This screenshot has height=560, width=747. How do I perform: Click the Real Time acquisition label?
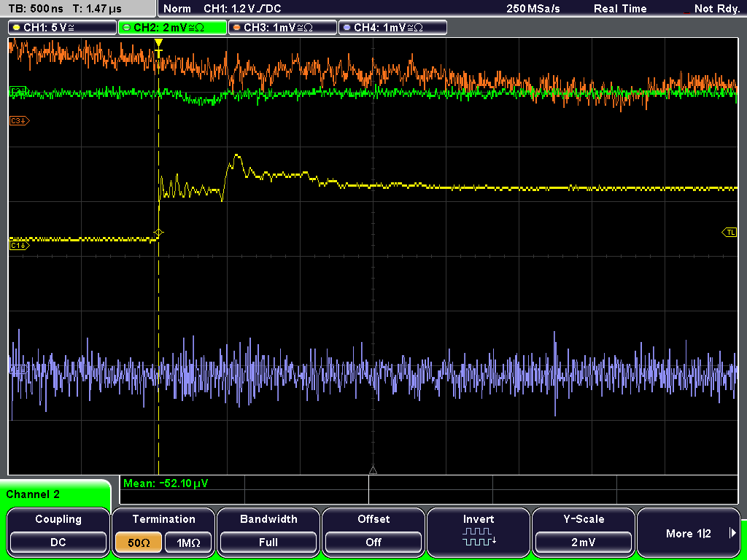tap(620, 9)
